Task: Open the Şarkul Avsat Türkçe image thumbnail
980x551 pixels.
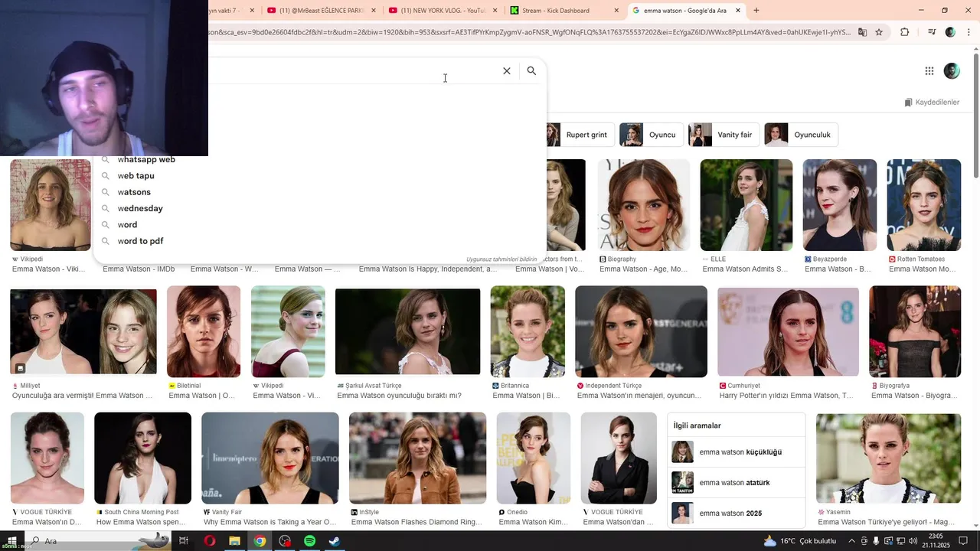Action: [x=407, y=332]
